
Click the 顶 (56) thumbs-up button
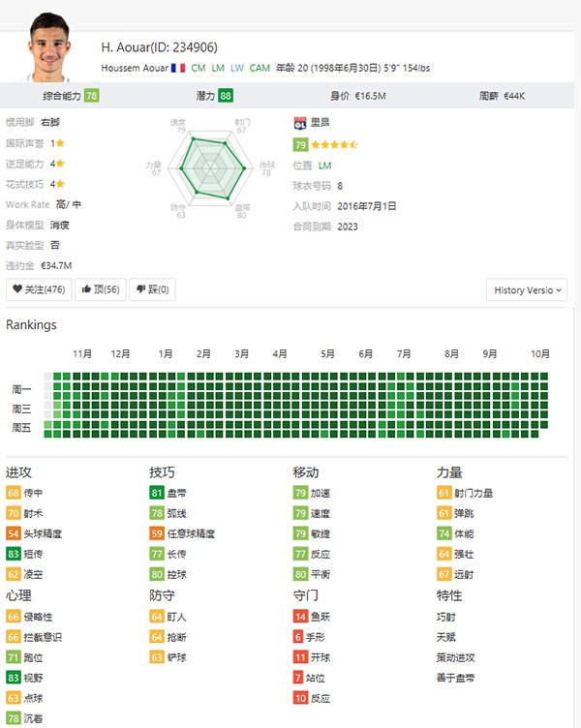coord(101,289)
